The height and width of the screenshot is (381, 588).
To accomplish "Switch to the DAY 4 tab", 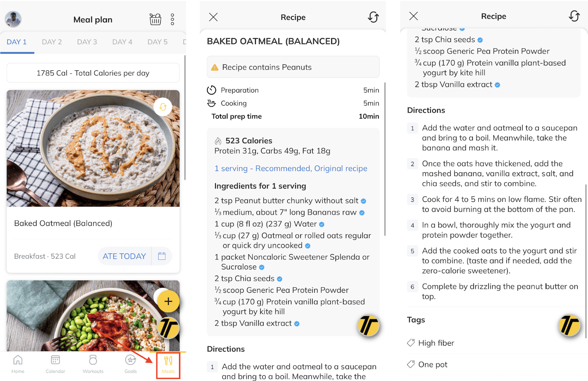I will 122,42.
